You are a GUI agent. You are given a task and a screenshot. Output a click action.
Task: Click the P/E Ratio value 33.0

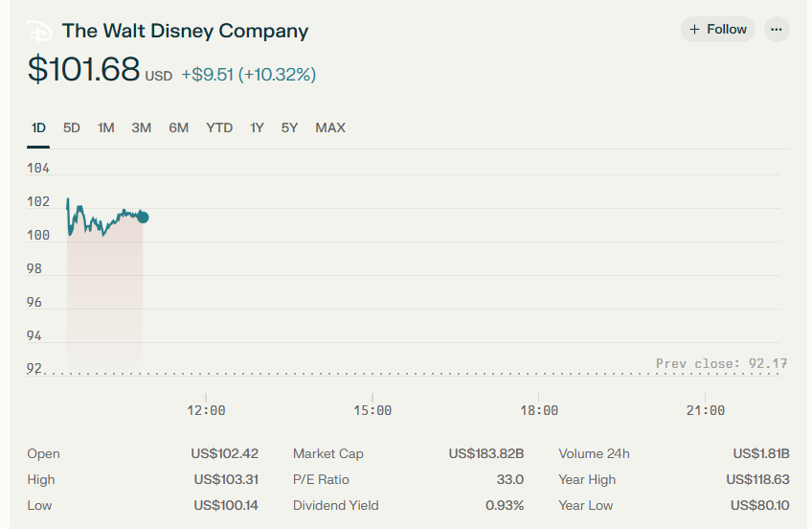click(x=510, y=479)
